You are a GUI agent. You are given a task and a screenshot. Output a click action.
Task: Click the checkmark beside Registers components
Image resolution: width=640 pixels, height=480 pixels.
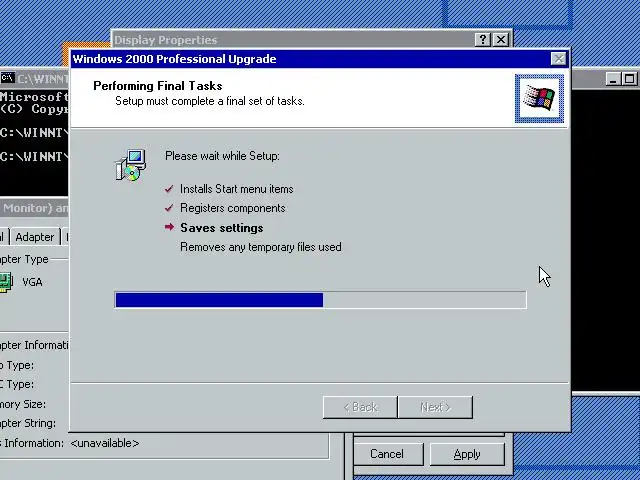tap(169, 208)
